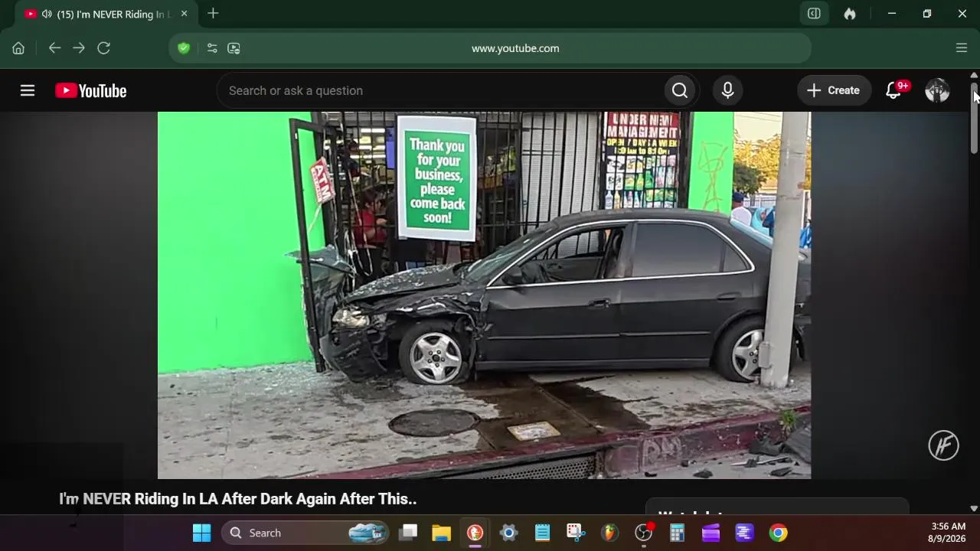Go to browser home page
Viewport: 980px width, 551px height.
[18, 48]
